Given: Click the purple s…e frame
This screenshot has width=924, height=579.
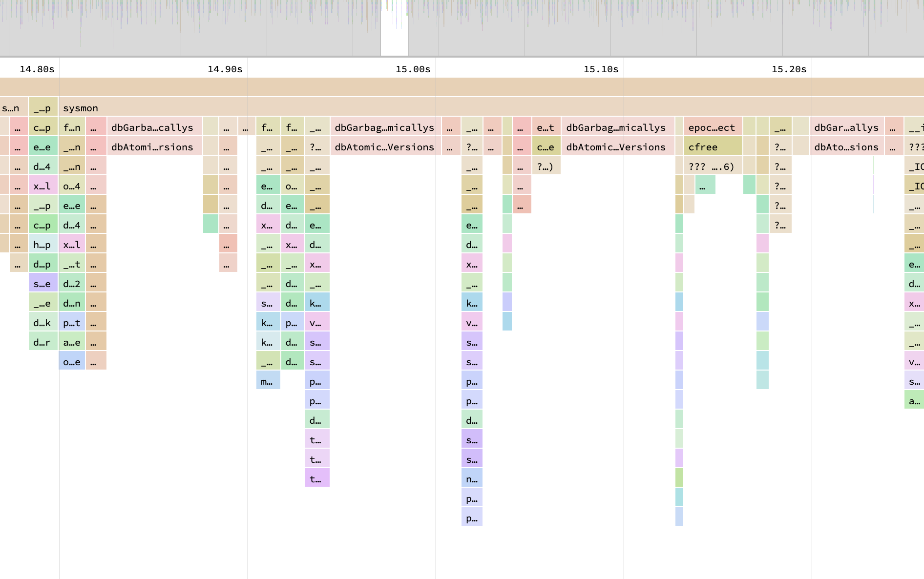Looking at the screenshot, I should click(x=42, y=284).
